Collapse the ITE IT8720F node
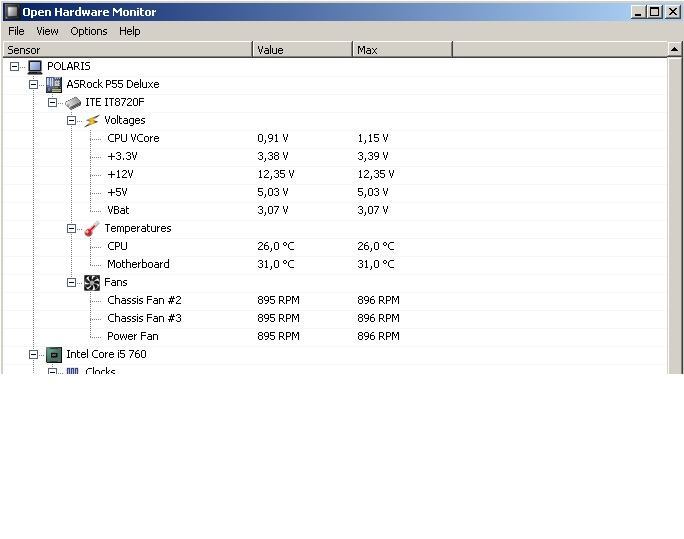 click(x=52, y=102)
